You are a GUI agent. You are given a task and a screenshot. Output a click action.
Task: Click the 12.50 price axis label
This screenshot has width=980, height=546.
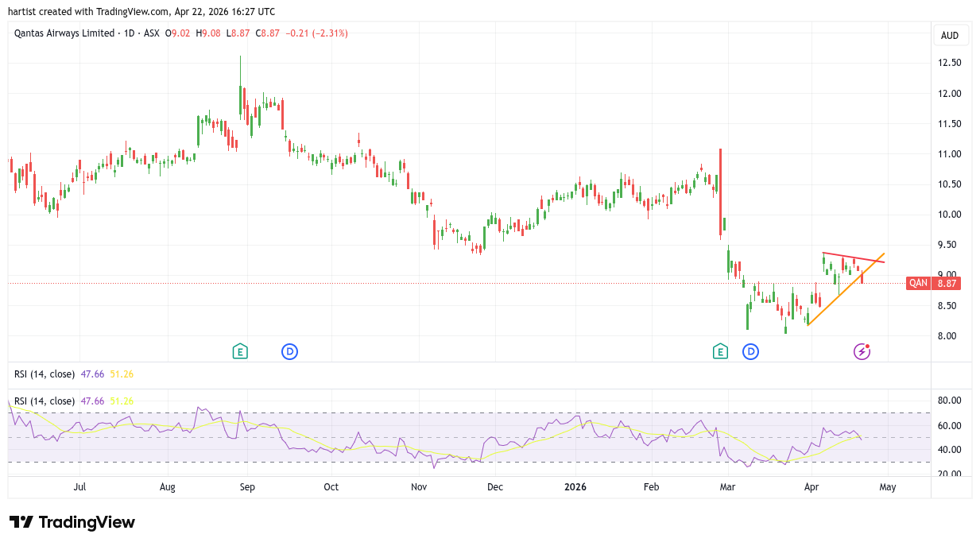(950, 63)
